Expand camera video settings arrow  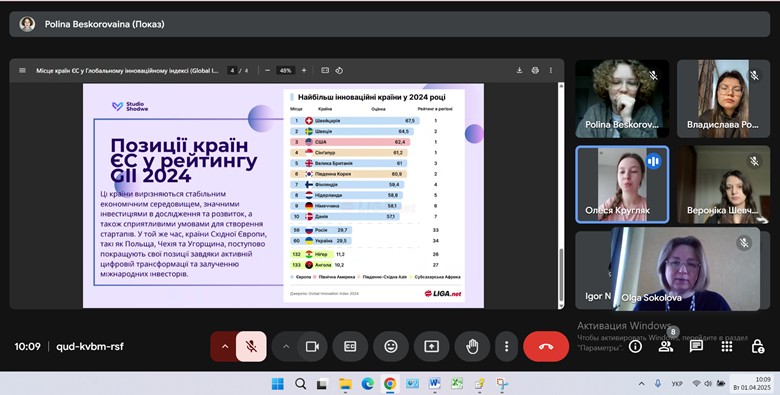[x=286, y=347]
